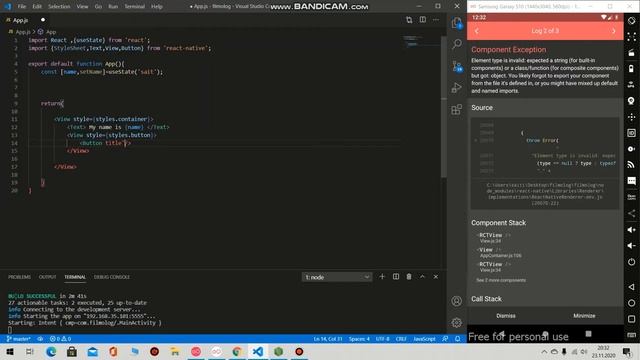Split the terminal panel

[x=396, y=277]
